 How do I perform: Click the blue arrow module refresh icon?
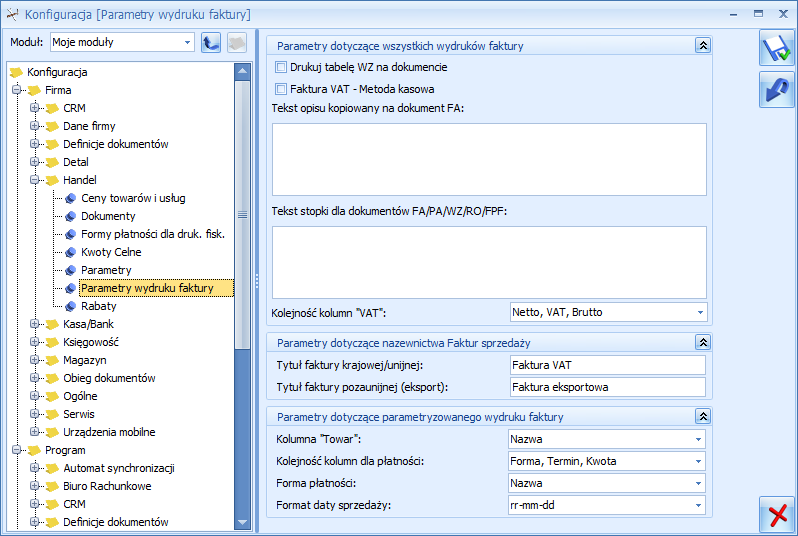click(211, 42)
